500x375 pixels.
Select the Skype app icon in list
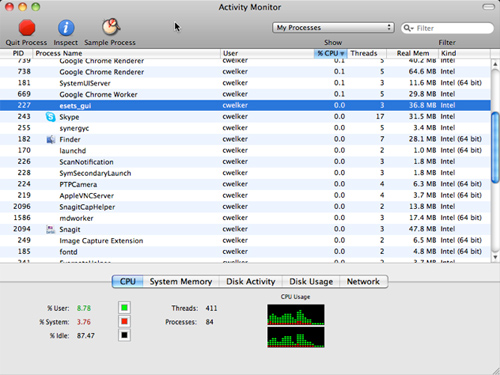tap(50, 117)
